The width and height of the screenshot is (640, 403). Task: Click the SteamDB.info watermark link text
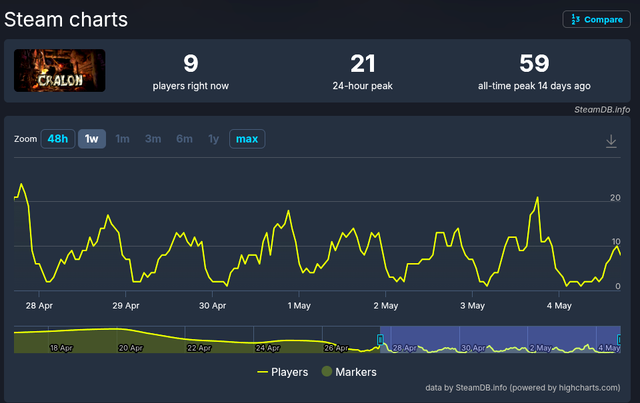tap(602, 109)
